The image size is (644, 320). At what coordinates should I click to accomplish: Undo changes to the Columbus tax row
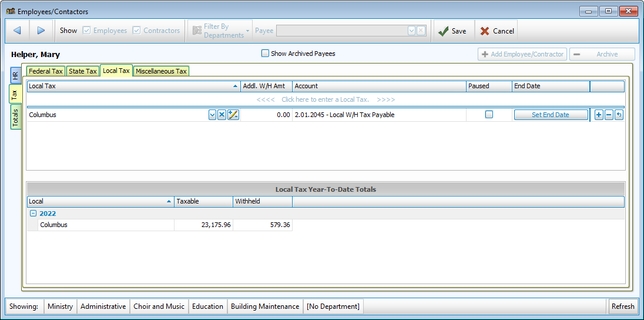point(619,115)
